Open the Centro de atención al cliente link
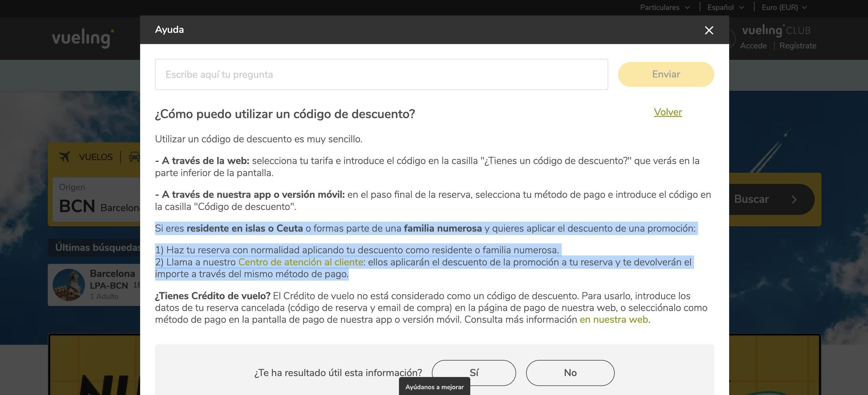Screen dimensions: 868x395 tap(301, 262)
